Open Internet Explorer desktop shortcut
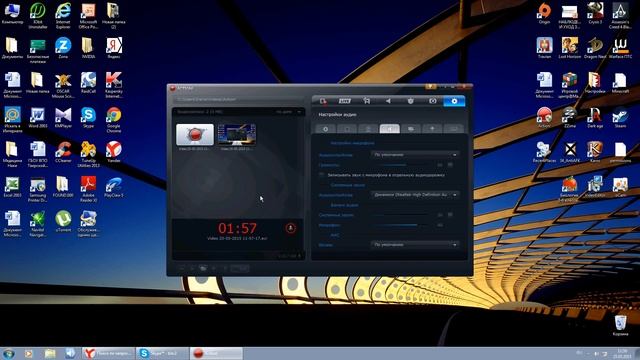This screenshot has height=360, width=640. 63,16
